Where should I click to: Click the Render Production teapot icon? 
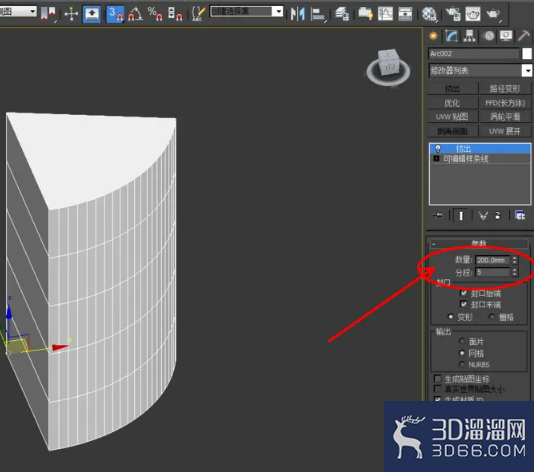coord(493,14)
